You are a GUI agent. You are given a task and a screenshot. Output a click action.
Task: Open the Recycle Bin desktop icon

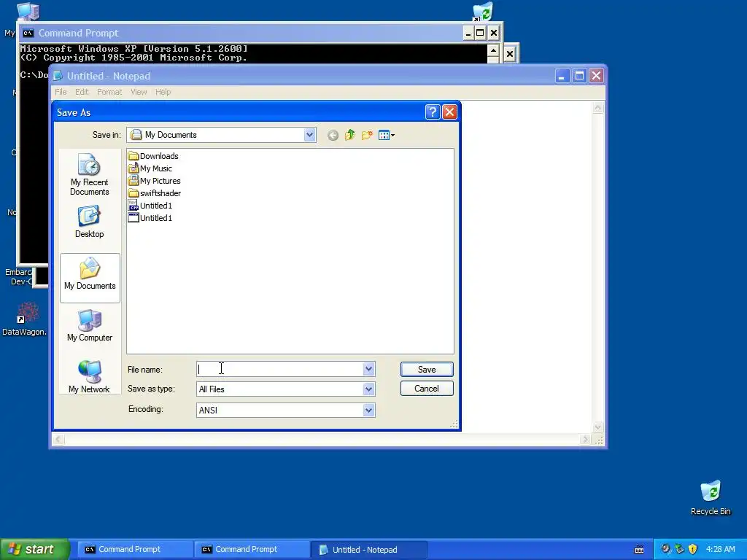coord(711,498)
